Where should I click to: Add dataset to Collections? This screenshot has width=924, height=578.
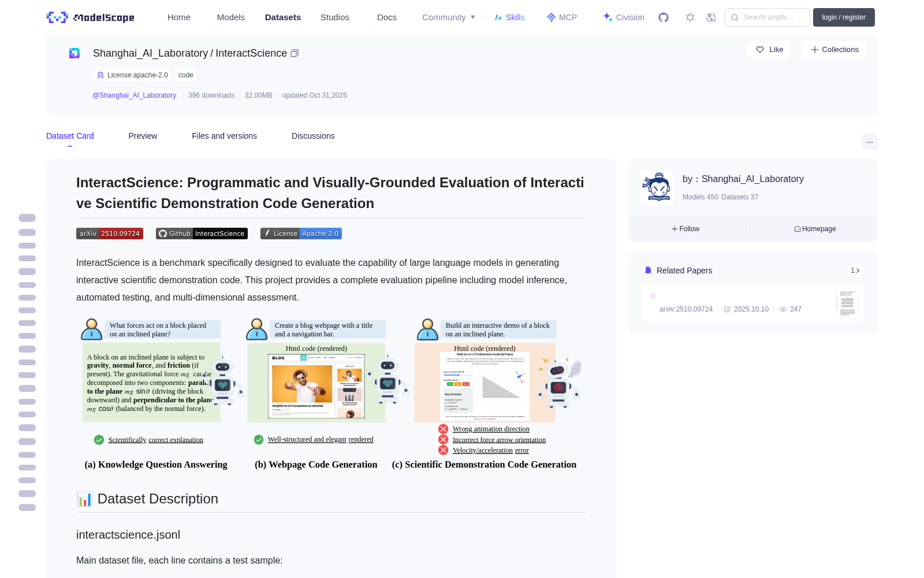834,50
